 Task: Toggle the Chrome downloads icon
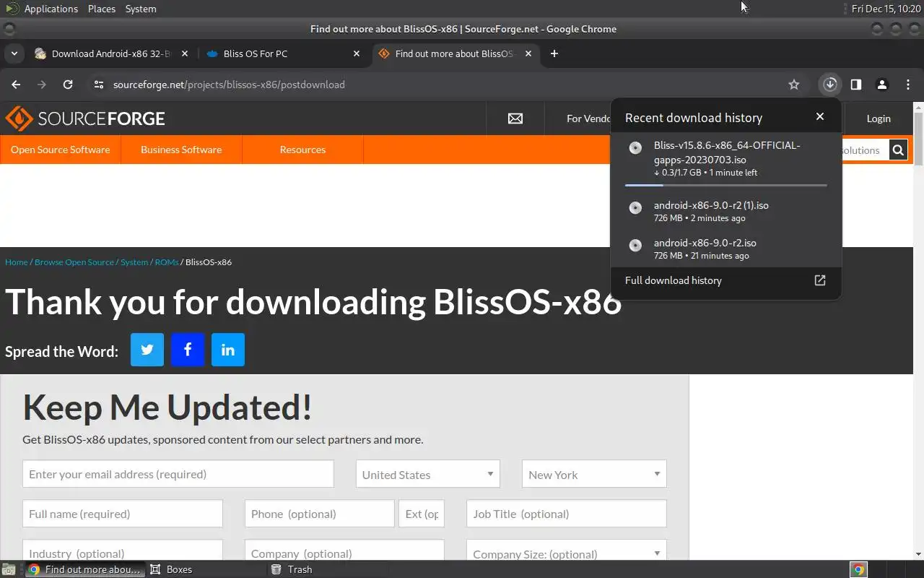pyautogui.click(x=830, y=85)
